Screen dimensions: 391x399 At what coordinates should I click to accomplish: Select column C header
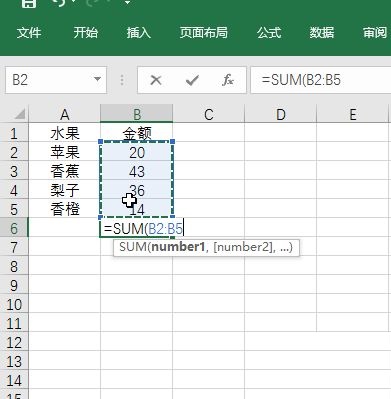coord(209,114)
